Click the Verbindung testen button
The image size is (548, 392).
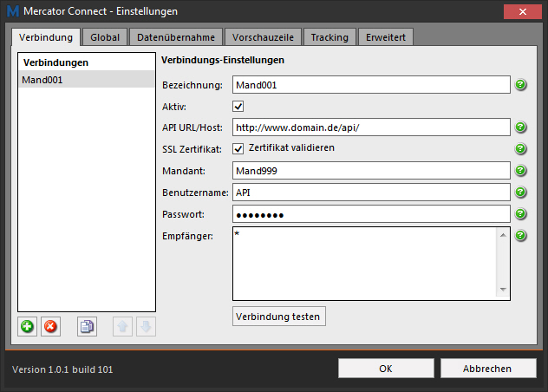point(279,317)
